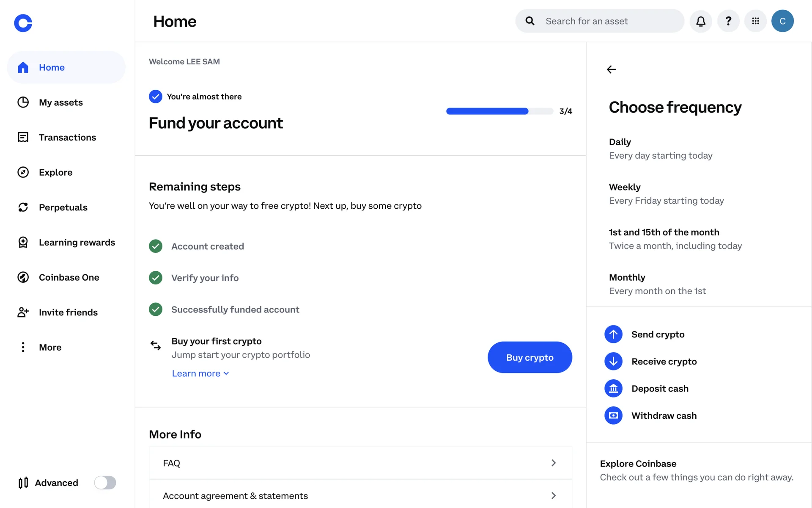Expand Learn more under Buy your first crypto
Image resolution: width=812 pixels, height=508 pixels.
pyautogui.click(x=200, y=373)
